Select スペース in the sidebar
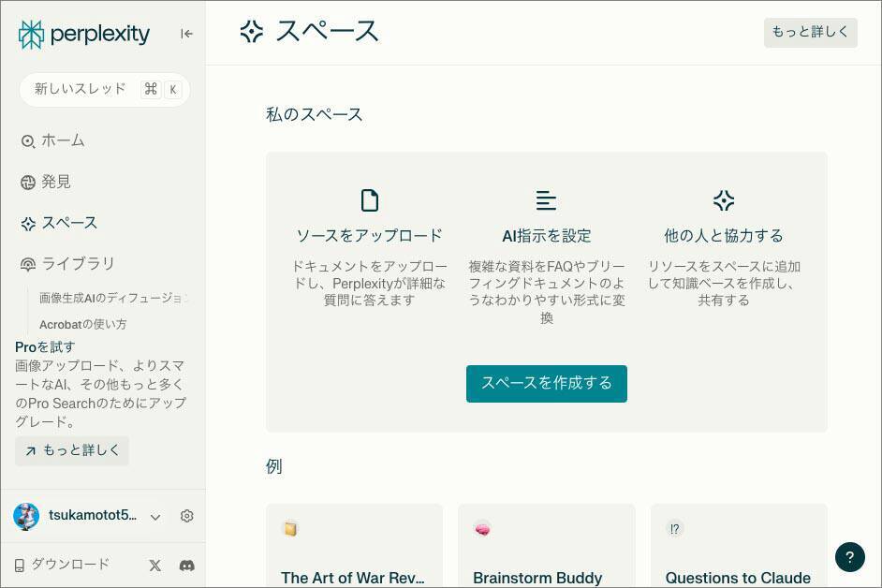The height and width of the screenshot is (588, 882). pyautogui.click(x=68, y=223)
